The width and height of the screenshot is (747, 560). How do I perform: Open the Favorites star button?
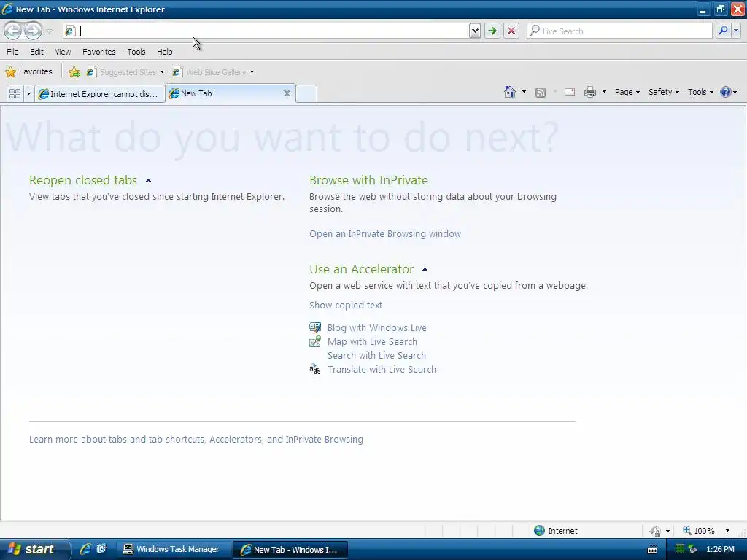28,72
